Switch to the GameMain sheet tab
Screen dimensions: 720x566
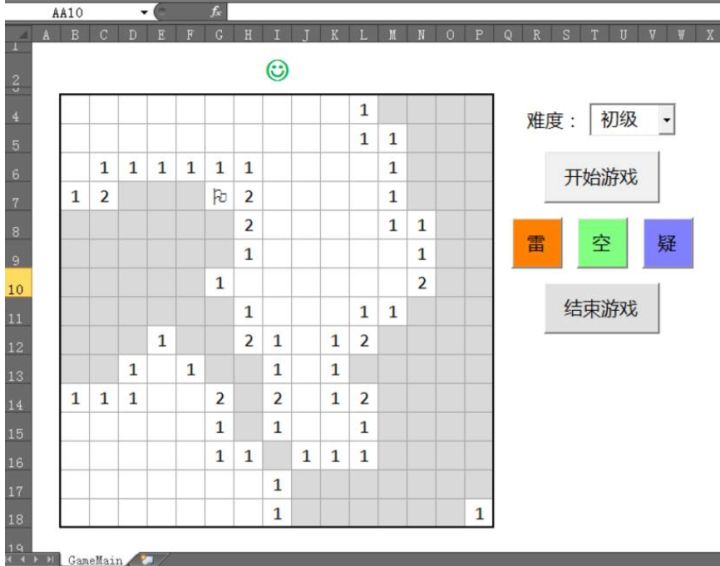tap(95, 560)
